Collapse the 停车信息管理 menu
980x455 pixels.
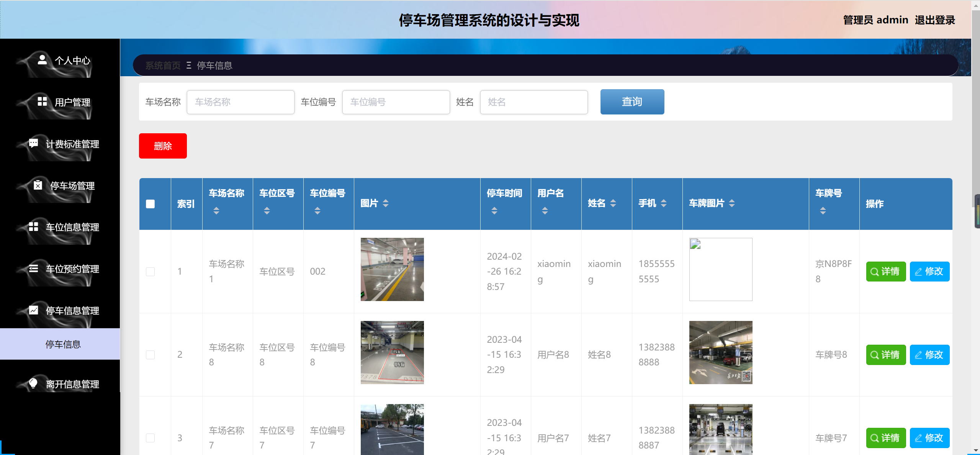[x=60, y=311]
